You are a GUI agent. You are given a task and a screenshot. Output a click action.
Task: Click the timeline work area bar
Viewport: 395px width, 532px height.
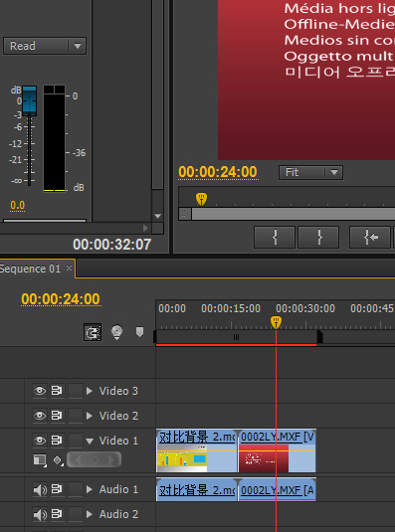(237, 337)
